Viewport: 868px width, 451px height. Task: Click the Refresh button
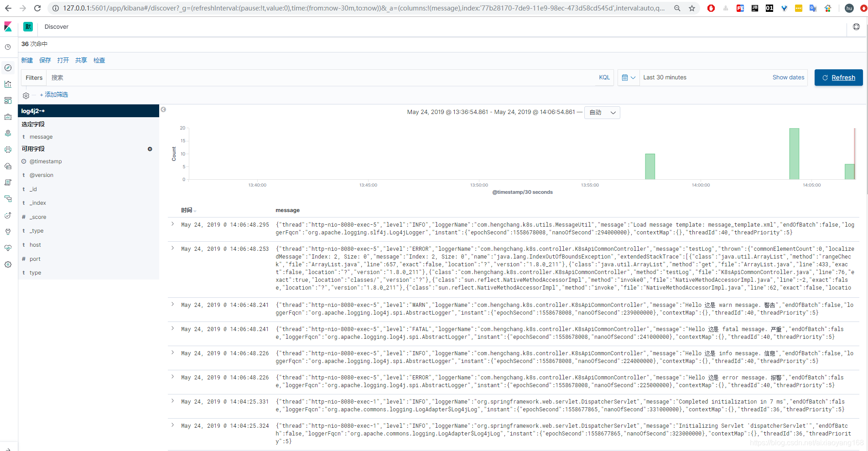pyautogui.click(x=838, y=78)
